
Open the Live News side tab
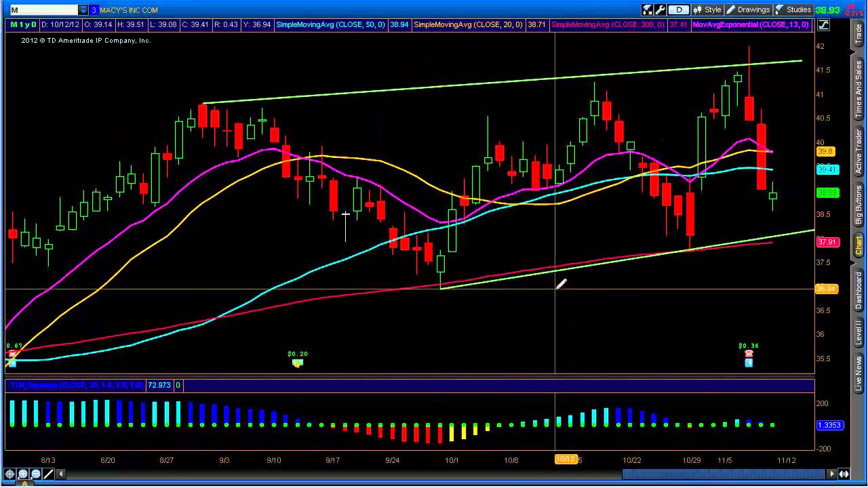click(x=859, y=373)
